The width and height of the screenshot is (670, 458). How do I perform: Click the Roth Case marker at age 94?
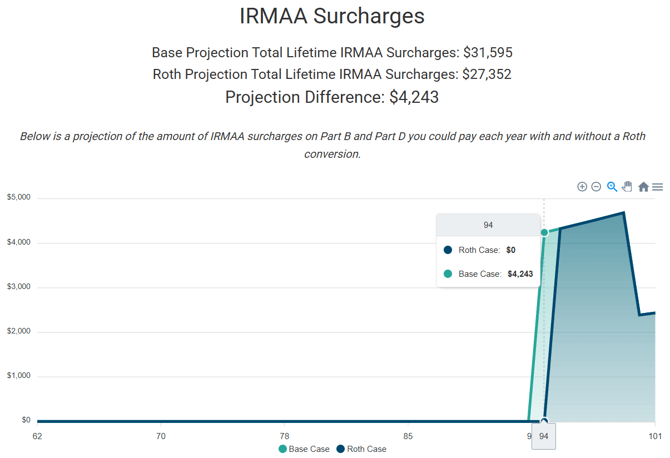point(544,421)
